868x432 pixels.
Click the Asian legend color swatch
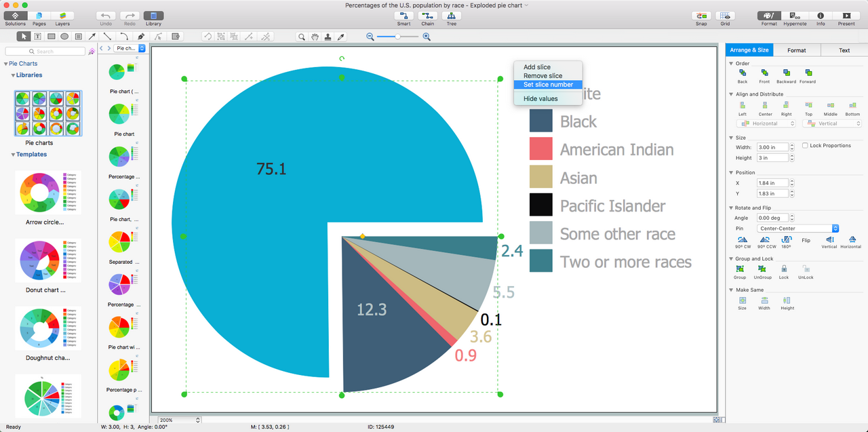coord(541,178)
